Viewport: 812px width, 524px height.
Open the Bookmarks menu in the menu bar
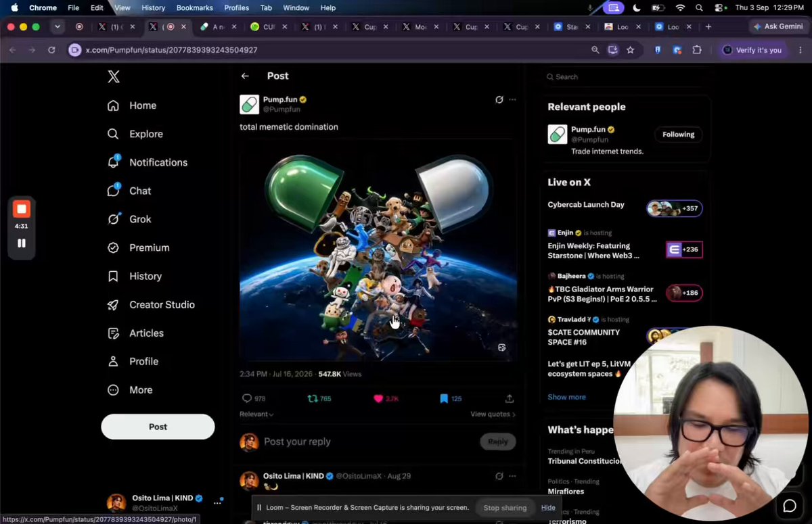click(x=194, y=8)
